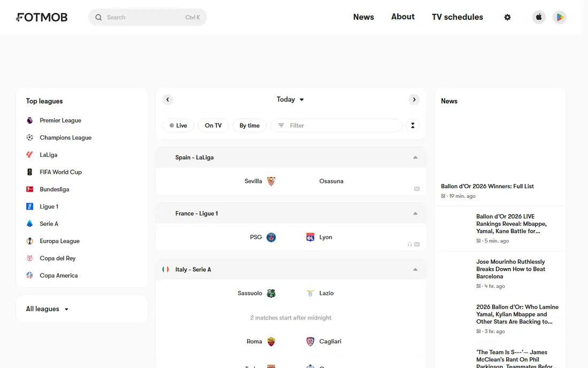588x368 pixels.
Task: Click the News panel heading
Action: tap(449, 101)
